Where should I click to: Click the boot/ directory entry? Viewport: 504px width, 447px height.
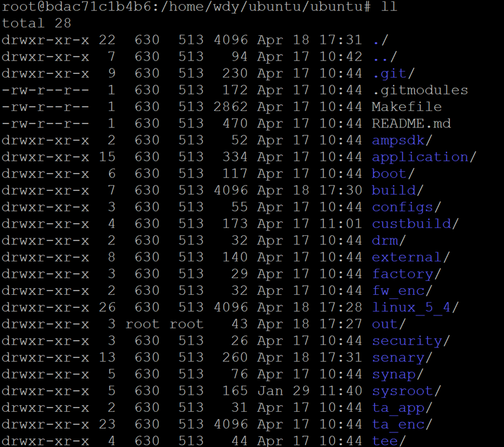point(394,173)
